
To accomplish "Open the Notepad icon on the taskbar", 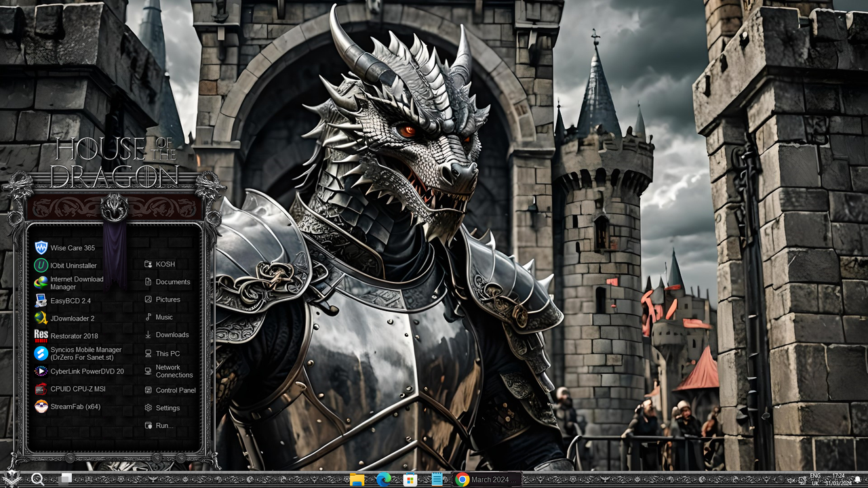I will pos(437,480).
